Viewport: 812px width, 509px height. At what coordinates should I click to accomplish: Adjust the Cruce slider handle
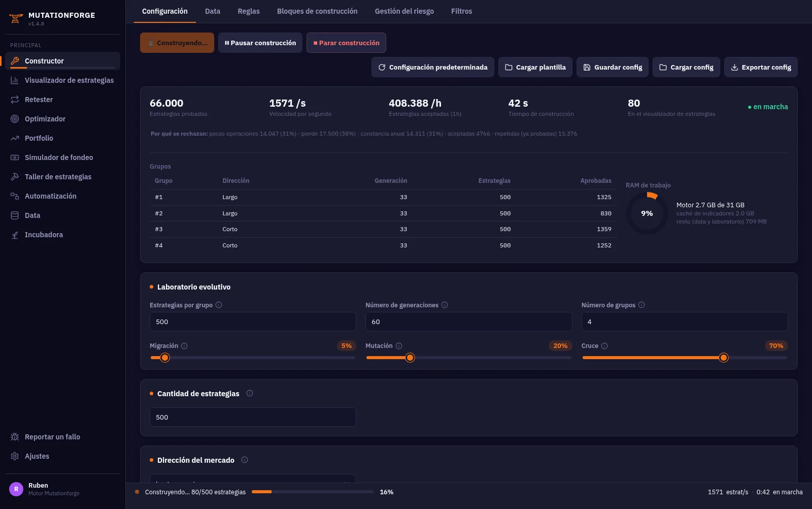pos(724,358)
